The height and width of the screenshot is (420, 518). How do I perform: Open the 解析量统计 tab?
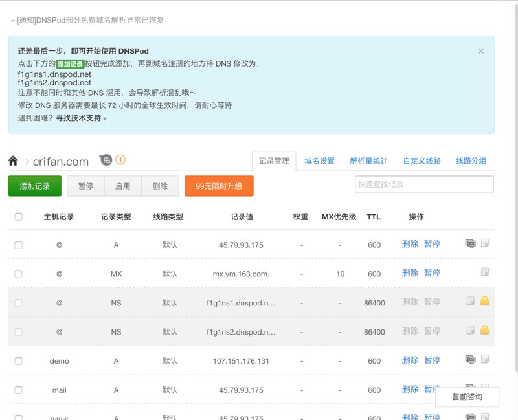point(368,161)
